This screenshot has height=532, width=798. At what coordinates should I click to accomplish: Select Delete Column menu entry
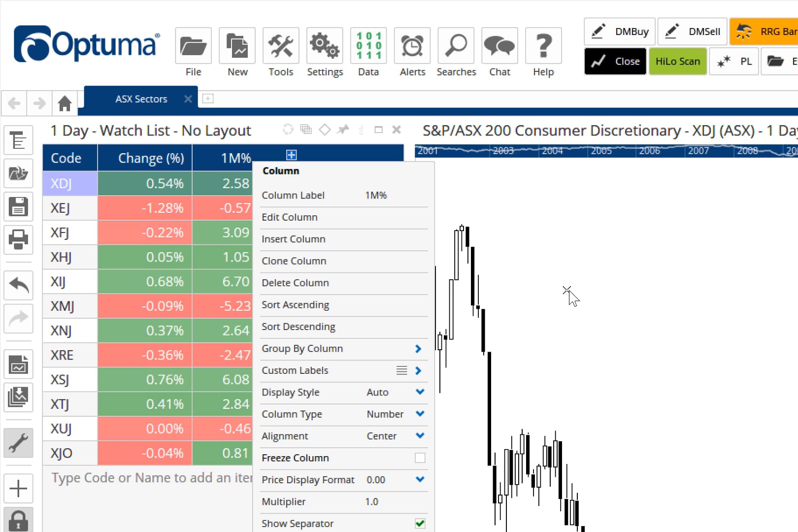coord(344,283)
